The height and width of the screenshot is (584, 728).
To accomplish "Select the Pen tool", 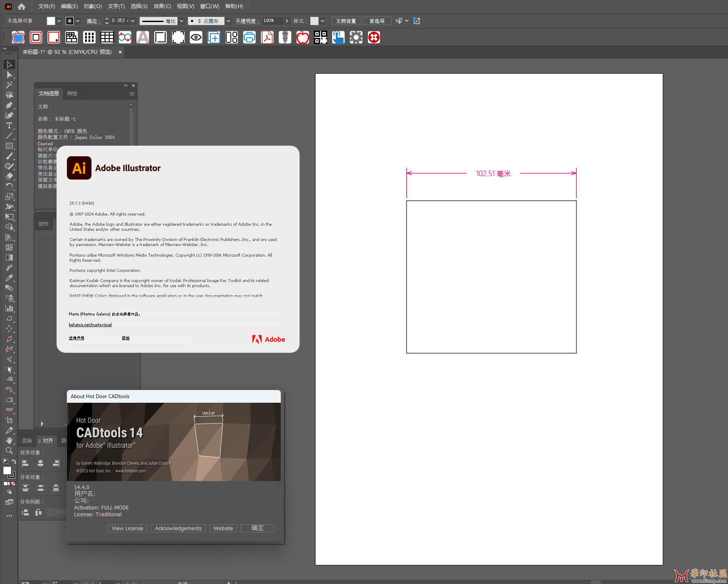I will click(9, 105).
